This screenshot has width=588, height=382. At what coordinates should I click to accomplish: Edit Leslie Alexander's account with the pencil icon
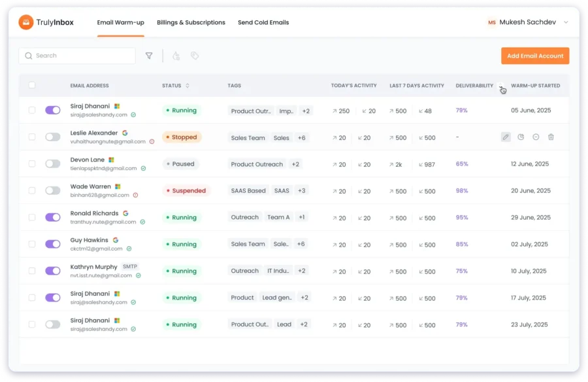coord(505,137)
